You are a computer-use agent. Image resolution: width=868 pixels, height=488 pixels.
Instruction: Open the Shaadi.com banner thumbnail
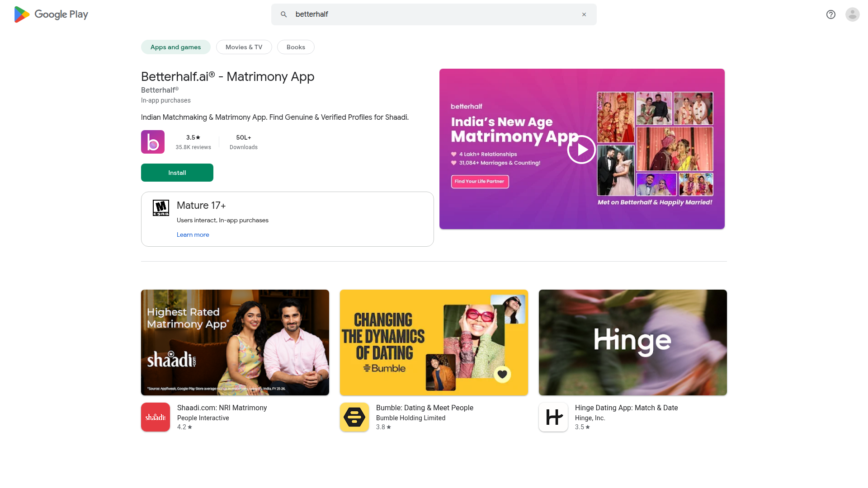[235, 343]
